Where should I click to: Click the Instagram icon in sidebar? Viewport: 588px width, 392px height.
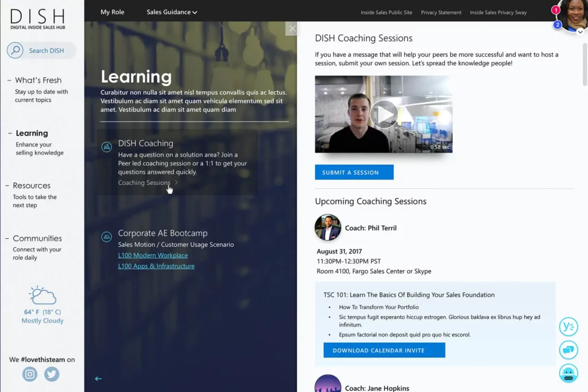(x=30, y=375)
